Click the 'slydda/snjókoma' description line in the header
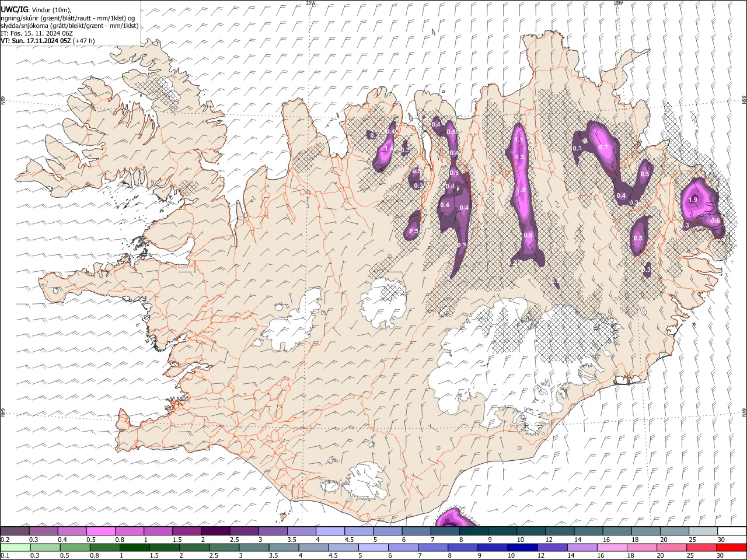The height and width of the screenshot is (560, 747). point(69,26)
